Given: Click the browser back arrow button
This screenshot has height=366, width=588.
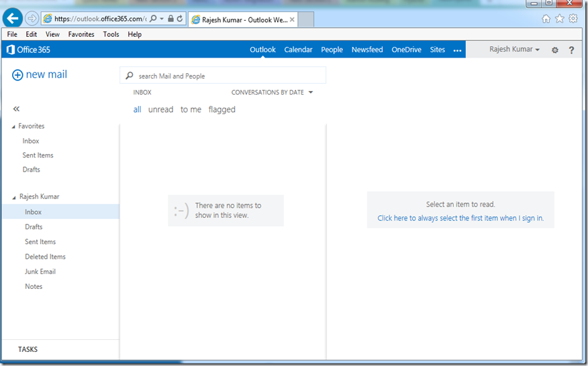Looking at the screenshot, I should 12,18.
